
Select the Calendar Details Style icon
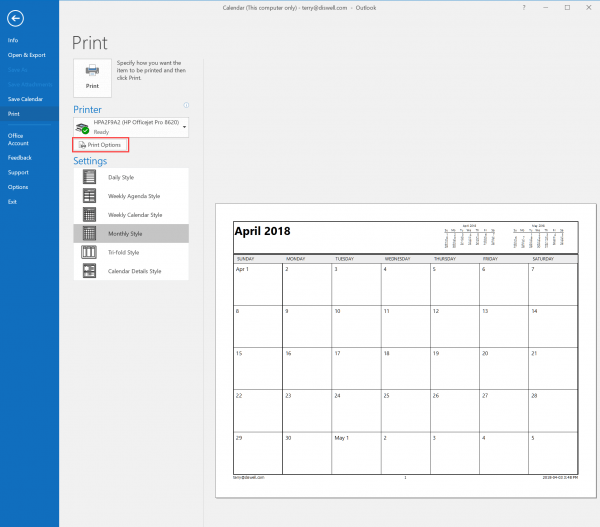point(89,271)
